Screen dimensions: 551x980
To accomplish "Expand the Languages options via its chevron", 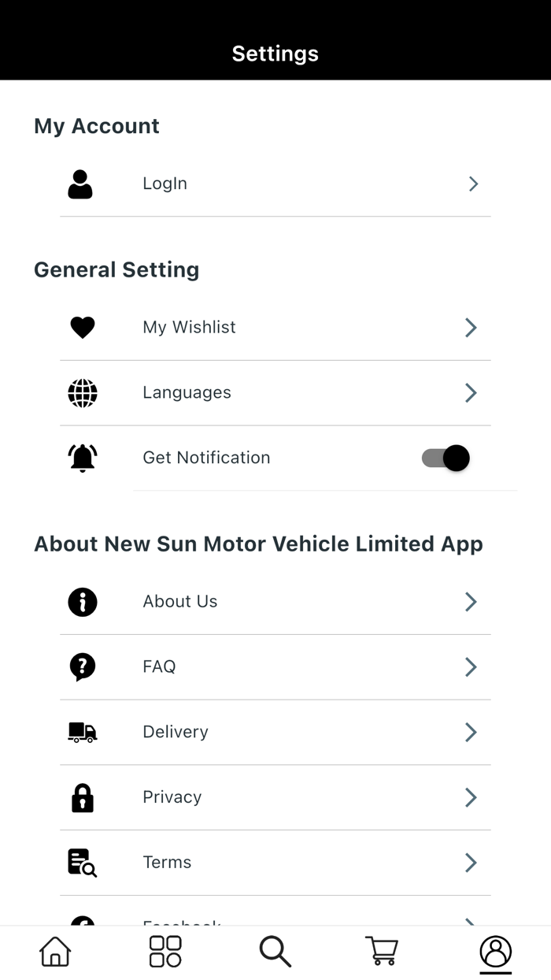I will [470, 392].
